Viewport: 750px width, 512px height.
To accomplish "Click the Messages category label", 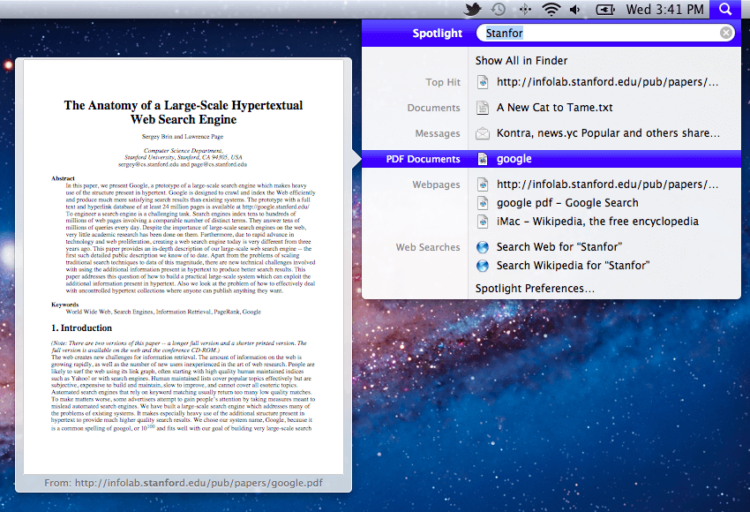I will (x=437, y=134).
